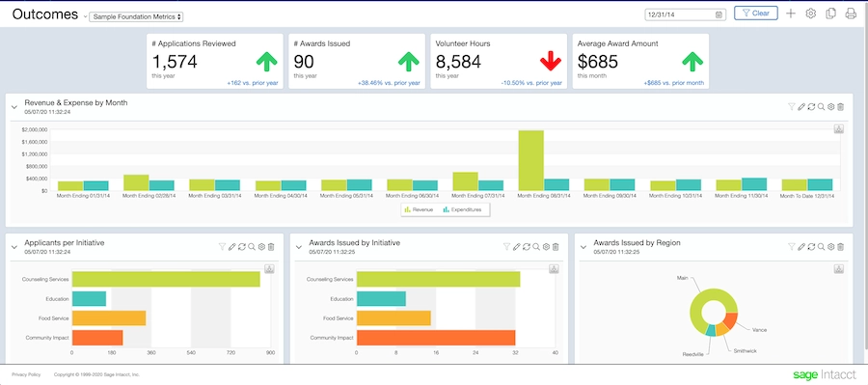Open the +38.46% vs. prior year link

[389, 83]
